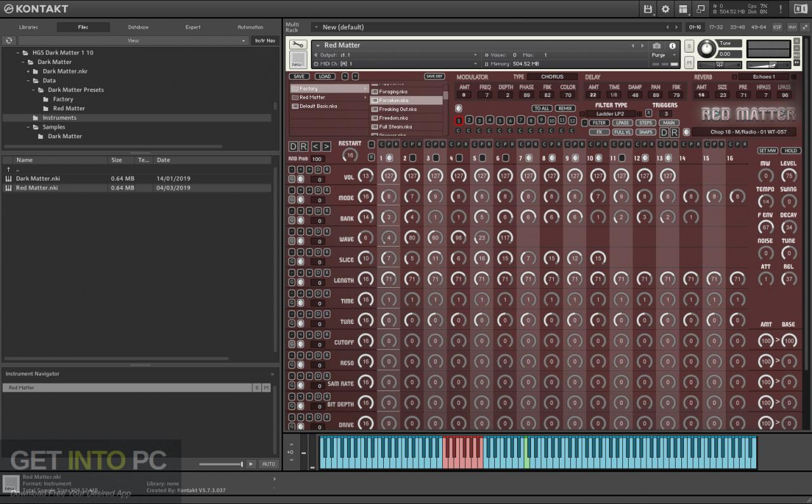Expand the Dark Matter.nkr tree item
Screen dimensions: 812x504
(x=29, y=72)
